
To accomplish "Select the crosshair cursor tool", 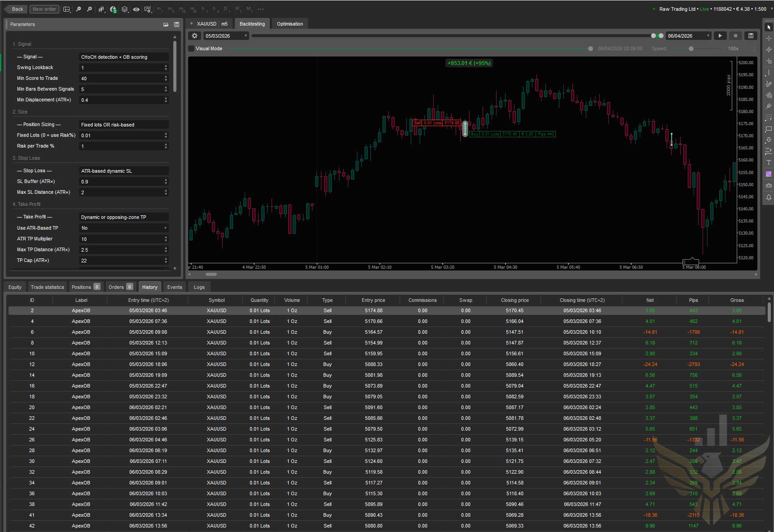I will tap(769, 39).
